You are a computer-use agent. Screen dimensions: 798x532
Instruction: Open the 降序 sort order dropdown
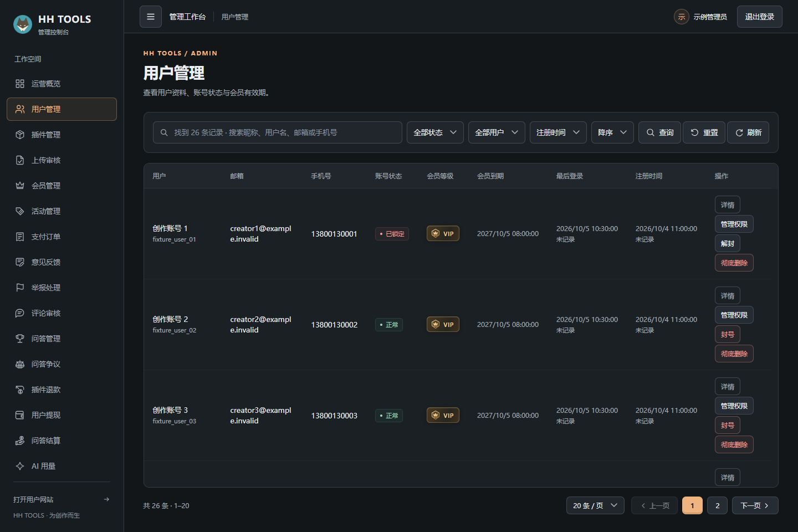coord(612,132)
